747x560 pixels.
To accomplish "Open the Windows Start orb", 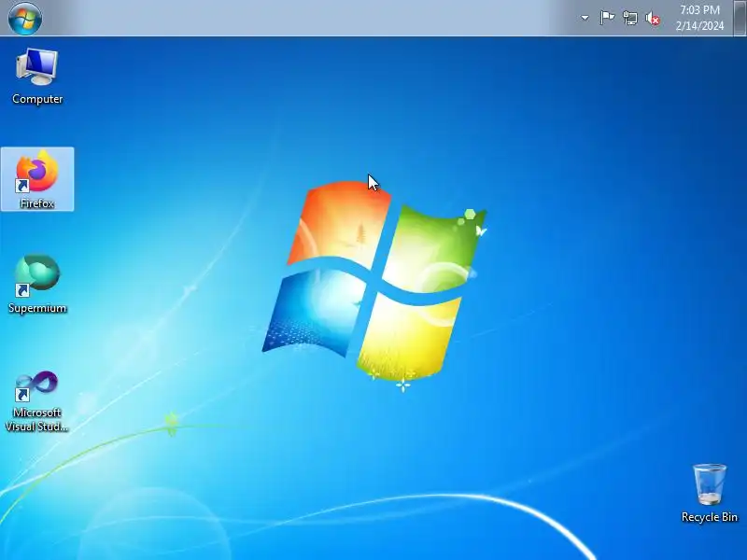I will tap(25, 18).
